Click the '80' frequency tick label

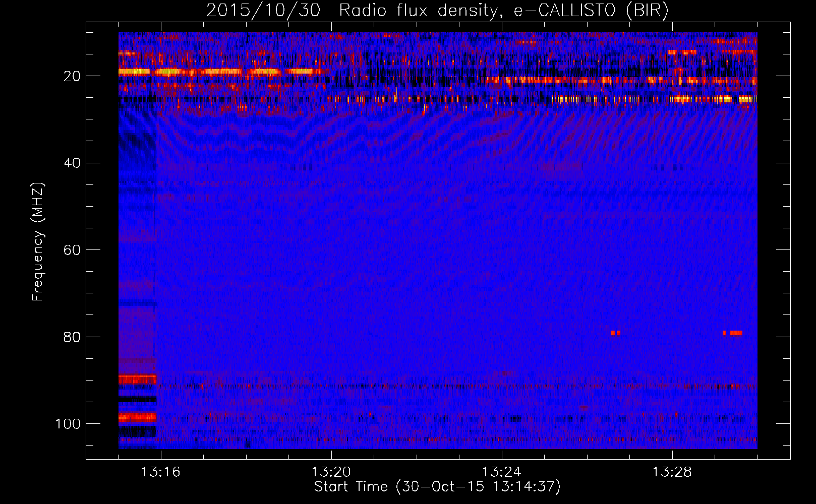(x=72, y=337)
